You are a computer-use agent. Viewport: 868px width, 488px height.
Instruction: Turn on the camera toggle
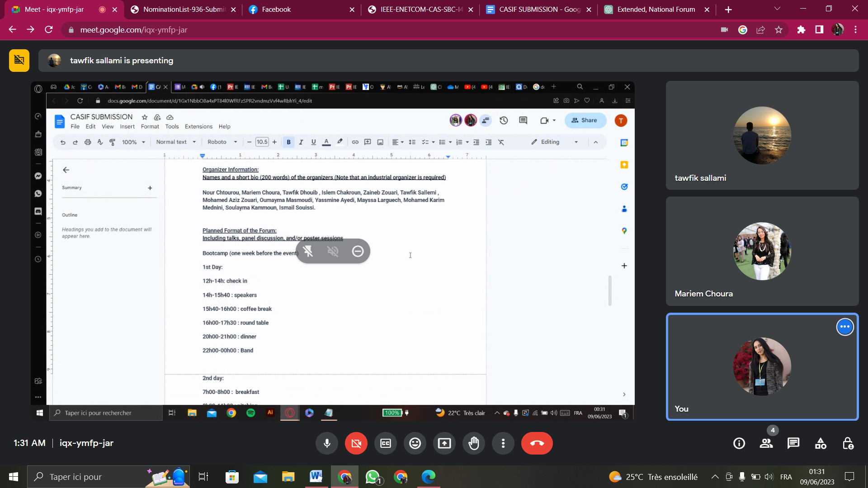356,443
